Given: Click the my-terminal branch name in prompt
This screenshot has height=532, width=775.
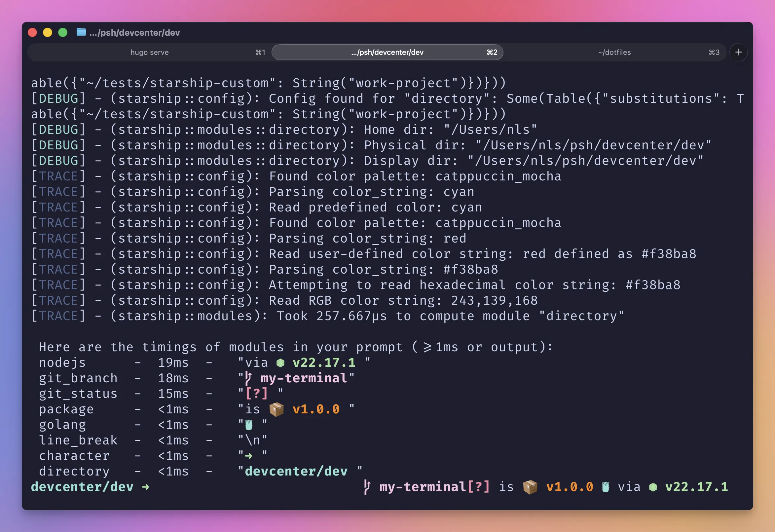Looking at the screenshot, I should pyautogui.click(x=423, y=487).
